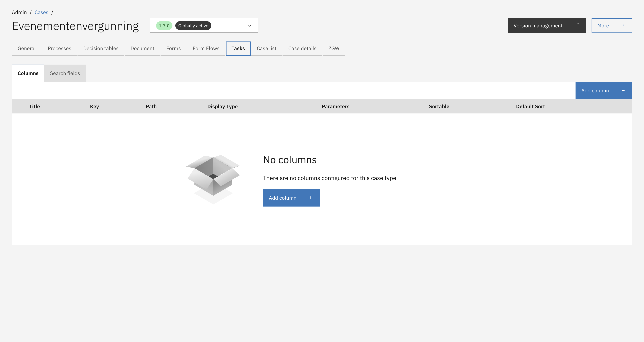Click plus icon on top Add column
The height and width of the screenshot is (342, 644).
pos(623,91)
